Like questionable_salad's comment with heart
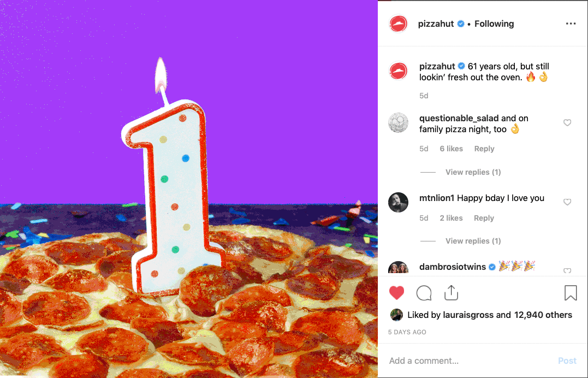 tap(567, 123)
